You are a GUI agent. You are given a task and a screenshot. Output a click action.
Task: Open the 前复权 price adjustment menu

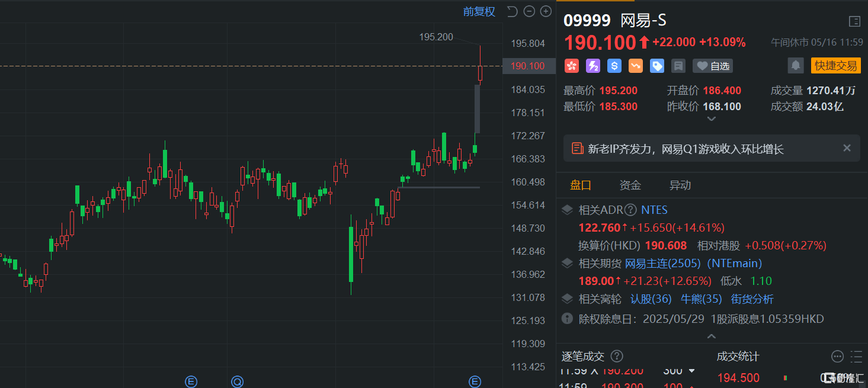pos(479,11)
